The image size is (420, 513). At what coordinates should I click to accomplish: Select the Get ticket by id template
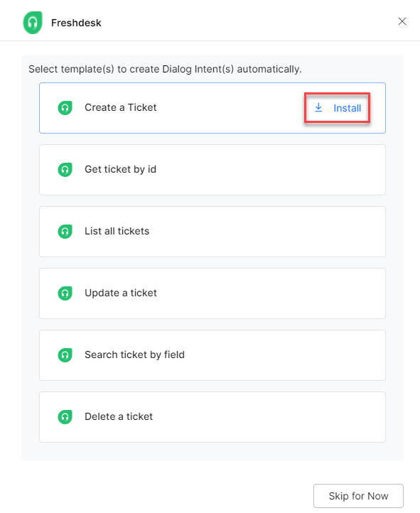pyautogui.click(x=212, y=170)
